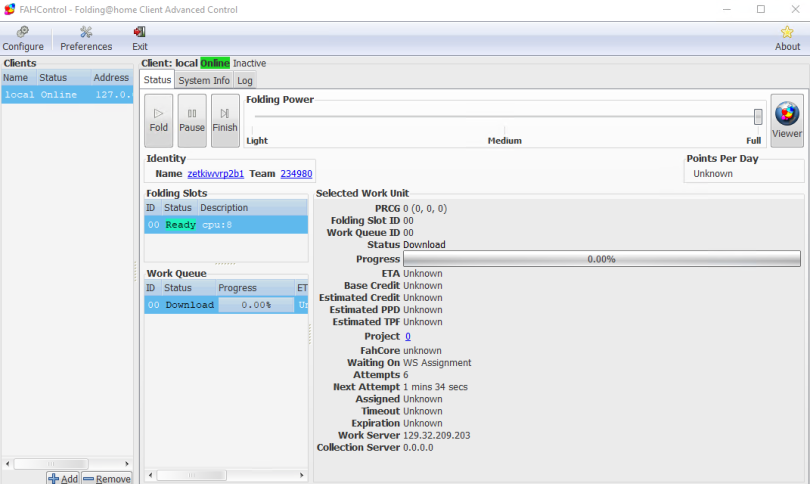Image resolution: width=810 pixels, height=484 pixels.
Task: Open Preferences from the toolbar
Action: 86,39
